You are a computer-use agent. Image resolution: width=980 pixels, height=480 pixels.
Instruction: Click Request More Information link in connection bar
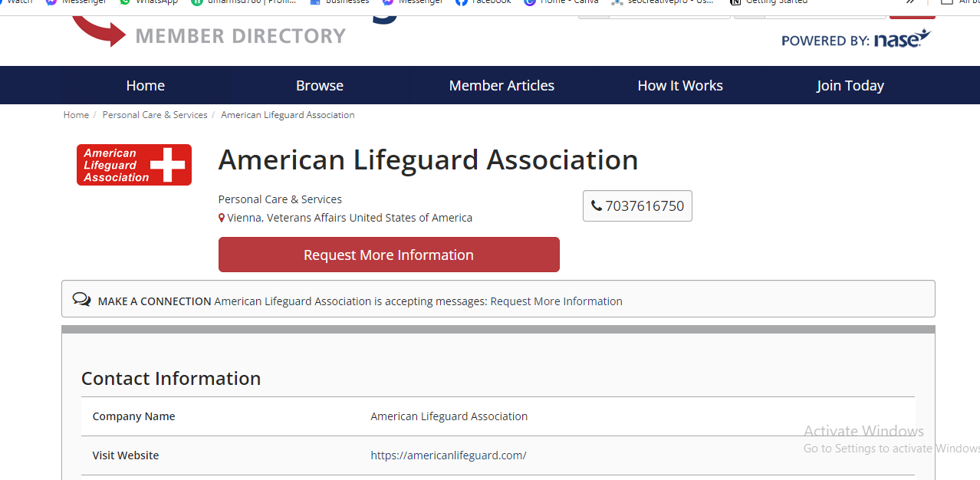pos(556,301)
